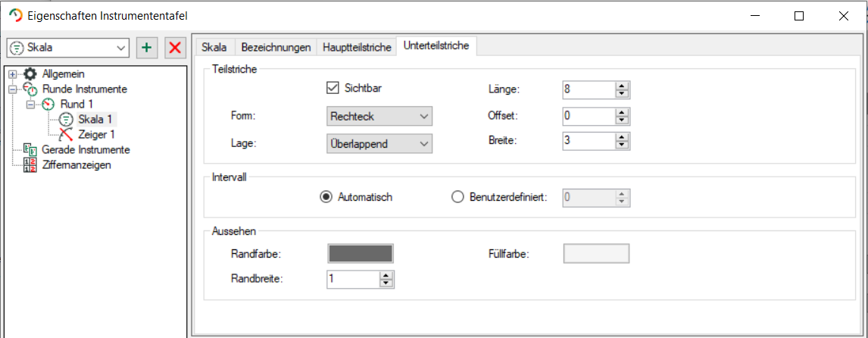
Task: Click the Füllfarbe color swatch
Action: pyautogui.click(x=596, y=253)
